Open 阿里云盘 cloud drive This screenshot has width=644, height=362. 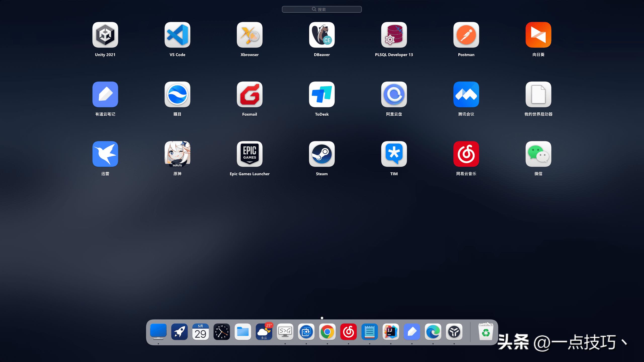[x=394, y=95]
